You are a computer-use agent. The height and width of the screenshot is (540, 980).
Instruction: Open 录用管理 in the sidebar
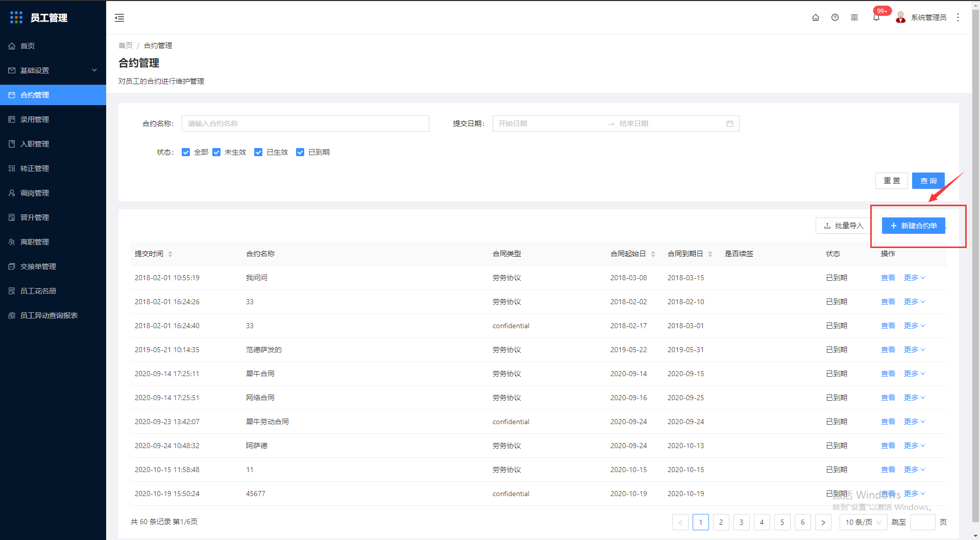(x=53, y=119)
